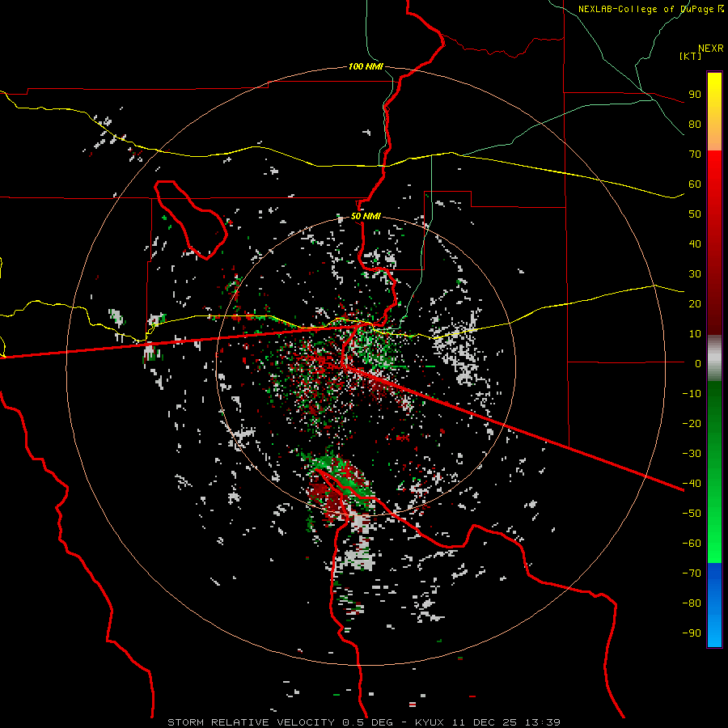
Task: Click the -30 value on velocity scale
Action: 692,454
